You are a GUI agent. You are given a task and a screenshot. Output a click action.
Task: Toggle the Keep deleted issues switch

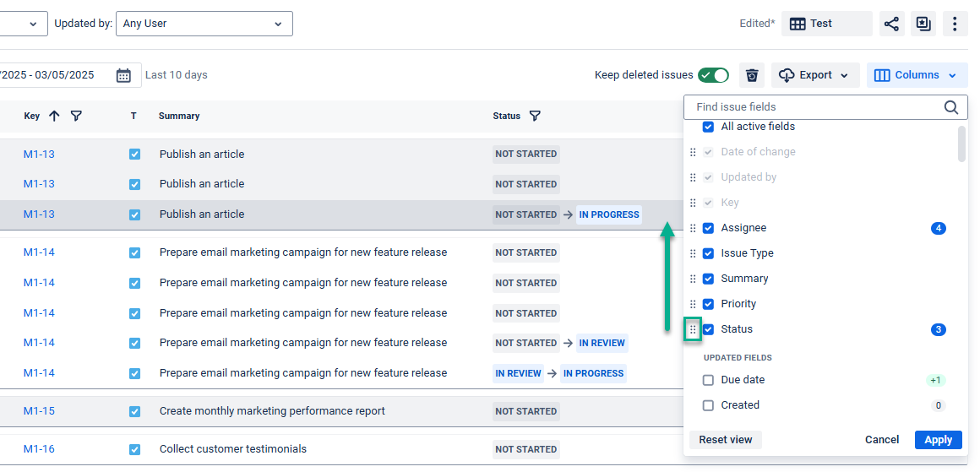pos(713,75)
